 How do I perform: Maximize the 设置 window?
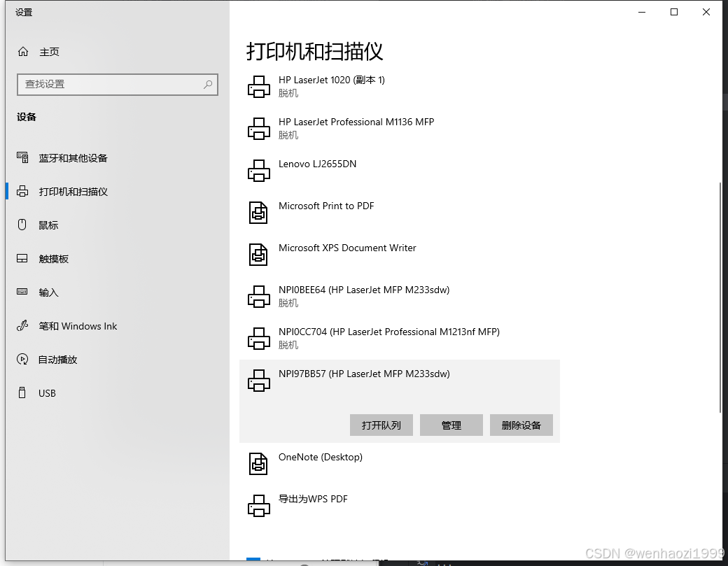pyautogui.click(x=674, y=12)
